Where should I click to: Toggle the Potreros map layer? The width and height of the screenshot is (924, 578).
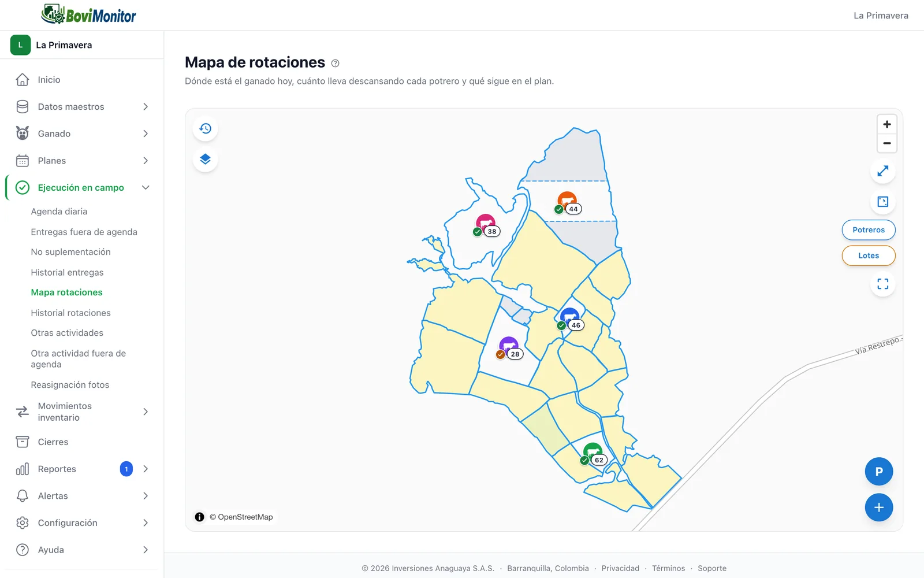click(869, 230)
